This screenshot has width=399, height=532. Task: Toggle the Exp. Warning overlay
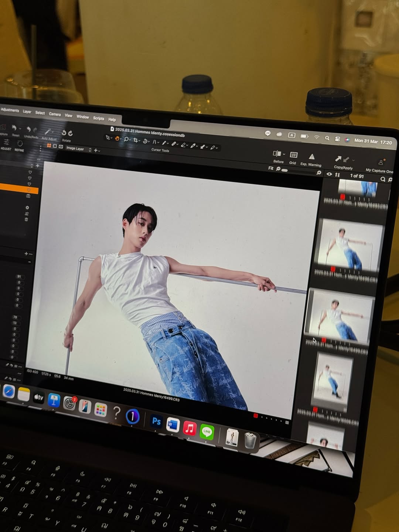point(312,157)
